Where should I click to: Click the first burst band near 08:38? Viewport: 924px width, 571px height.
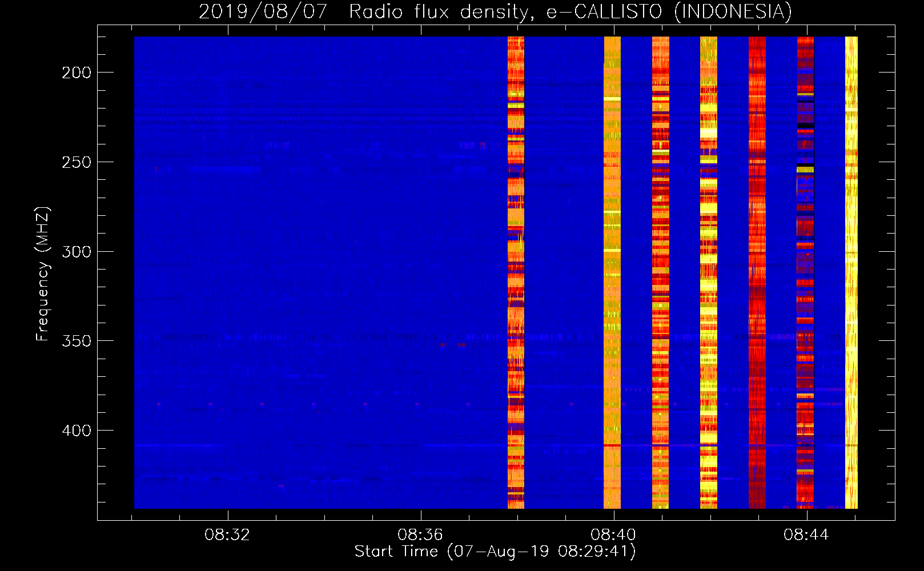tap(516, 272)
